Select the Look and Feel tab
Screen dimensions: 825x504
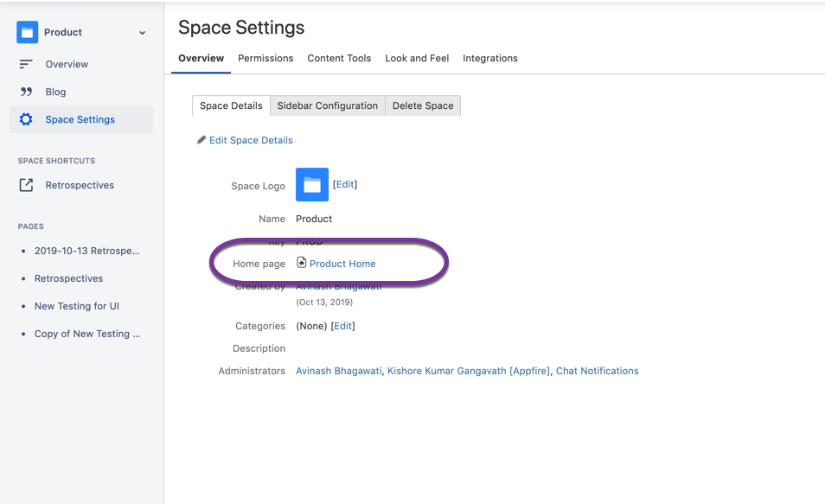(417, 59)
